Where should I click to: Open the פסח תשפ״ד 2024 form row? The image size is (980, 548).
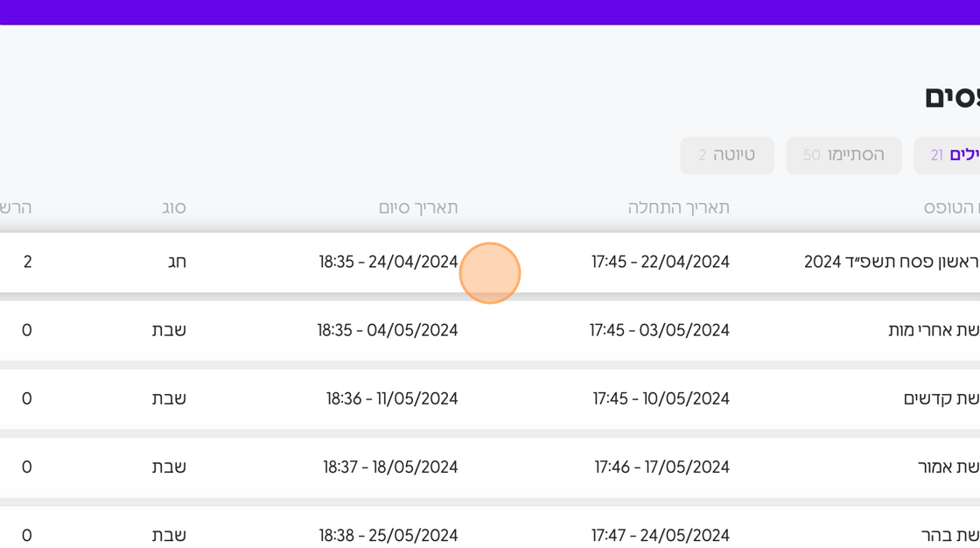tap(891, 262)
